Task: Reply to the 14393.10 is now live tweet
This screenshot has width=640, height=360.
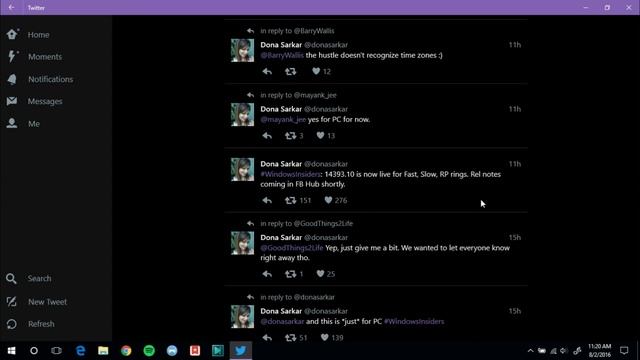Action: (x=267, y=200)
